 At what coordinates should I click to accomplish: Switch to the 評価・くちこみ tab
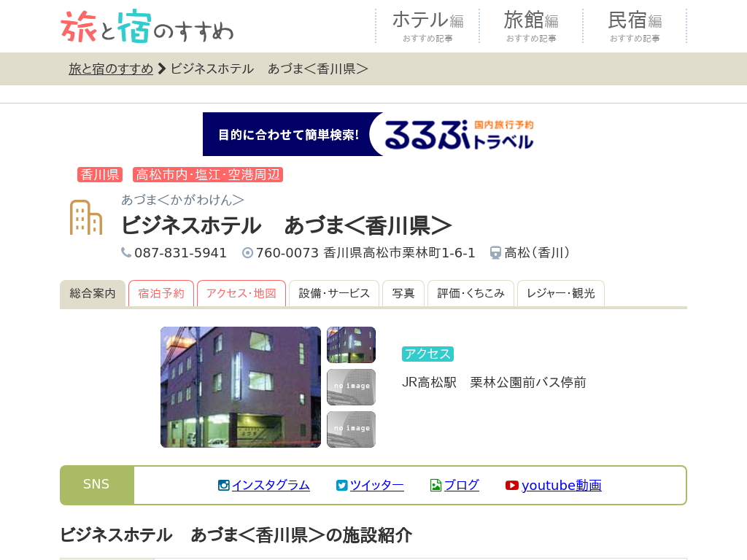click(x=471, y=293)
